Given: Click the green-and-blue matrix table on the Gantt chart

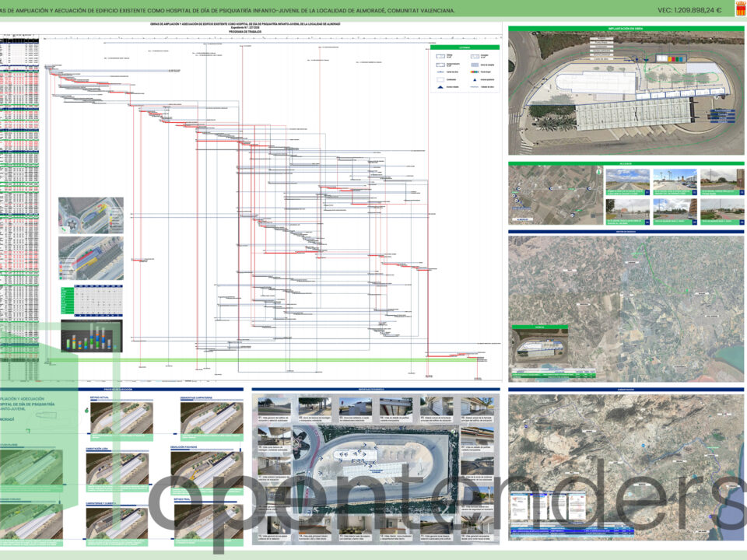Looking at the screenshot, I should coord(92,300).
